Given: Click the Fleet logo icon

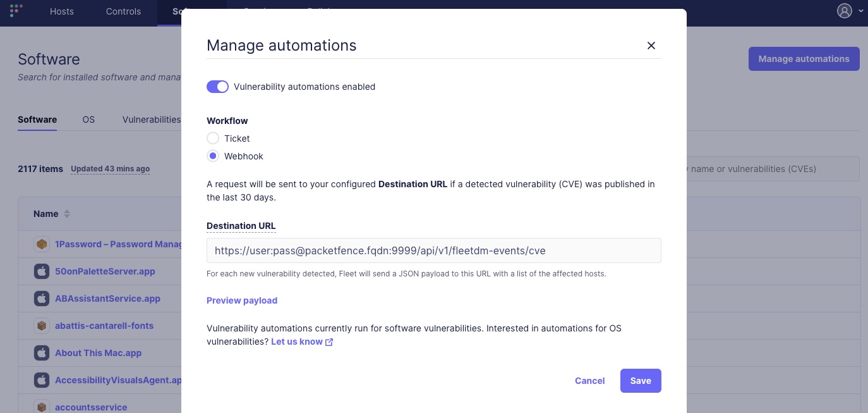Looking at the screenshot, I should click(16, 11).
